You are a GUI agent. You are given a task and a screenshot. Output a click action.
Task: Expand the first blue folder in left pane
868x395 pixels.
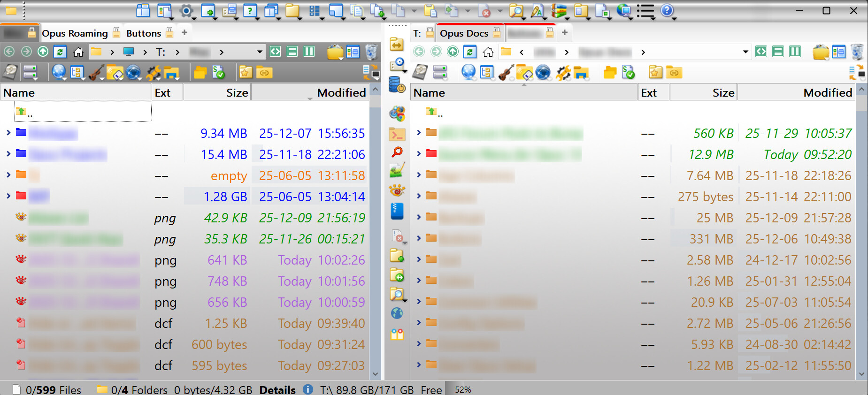click(8, 133)
